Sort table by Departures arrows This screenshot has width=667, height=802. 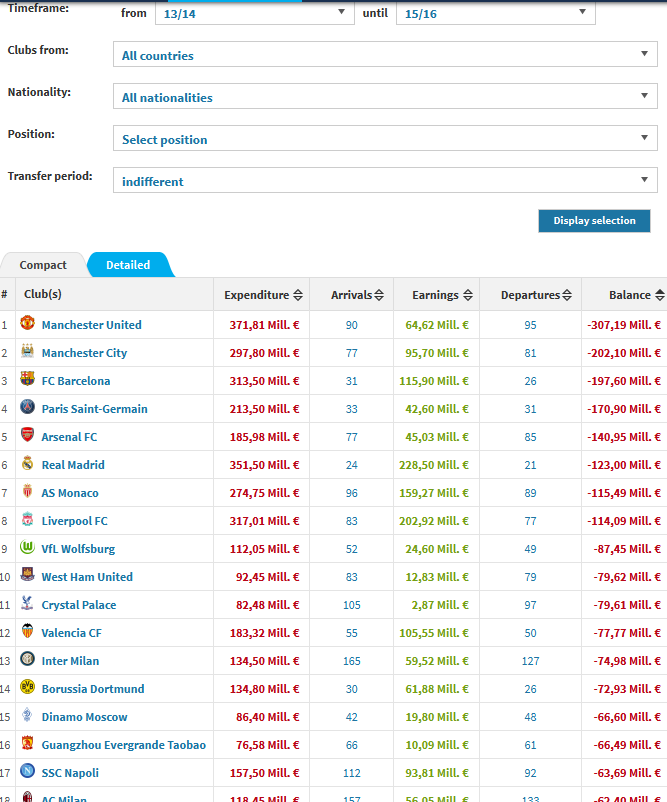coord(567,295)
